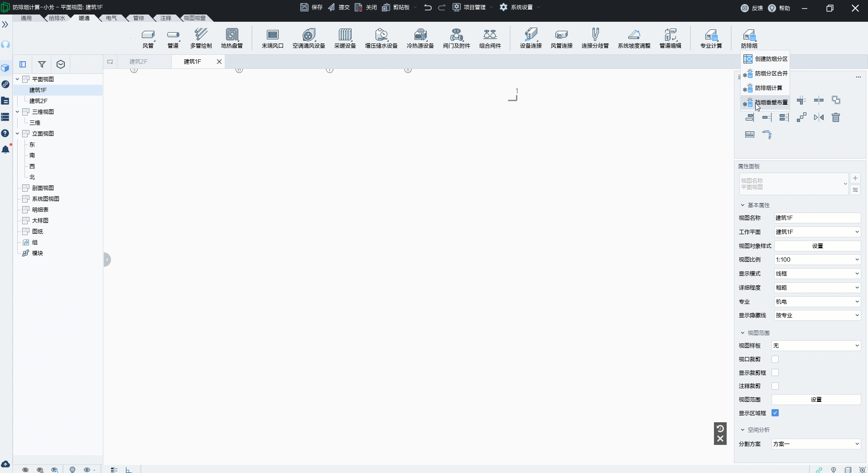Choose 防排烟计算 from the dropdown menu
The height and width of the screenshot is (473, 868).
point(768,88)
